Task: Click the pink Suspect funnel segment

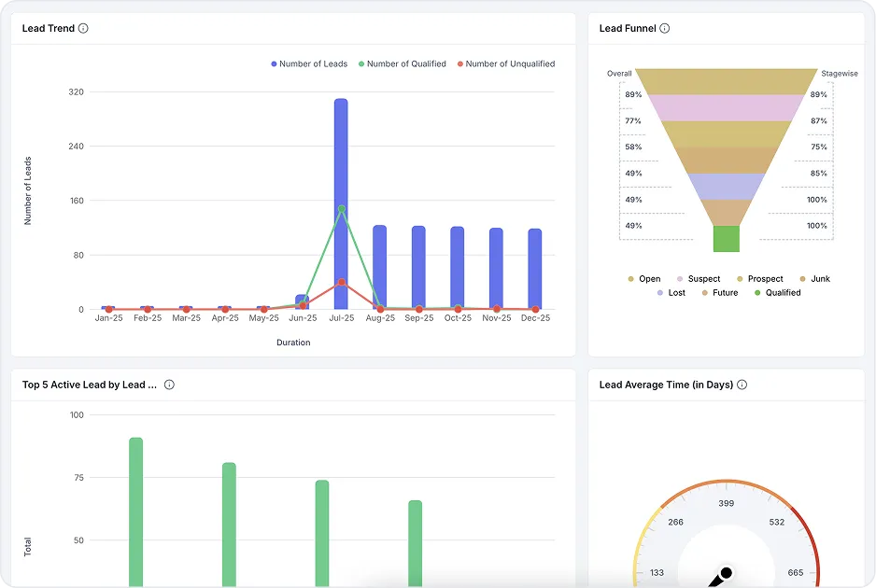Action: pos(727,107)
